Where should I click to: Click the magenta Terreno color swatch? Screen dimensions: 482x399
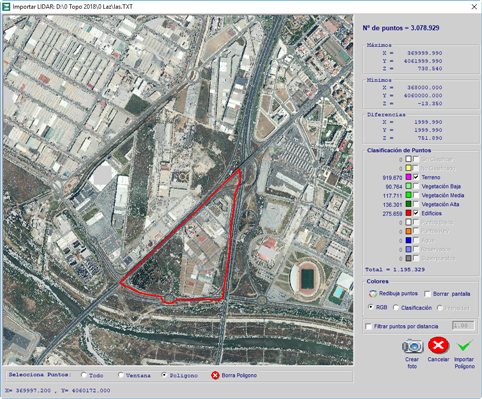408,177
